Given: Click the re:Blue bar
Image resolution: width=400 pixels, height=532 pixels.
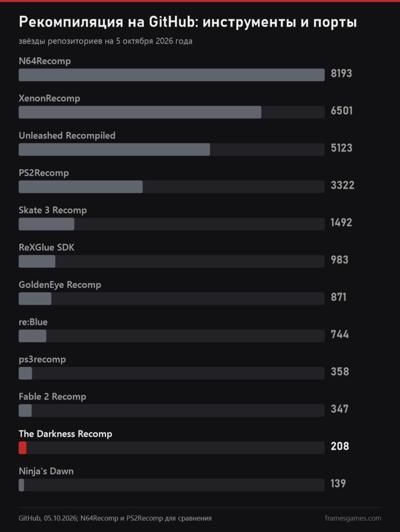Looking at the screenshot, I should [x=32, y=336].
